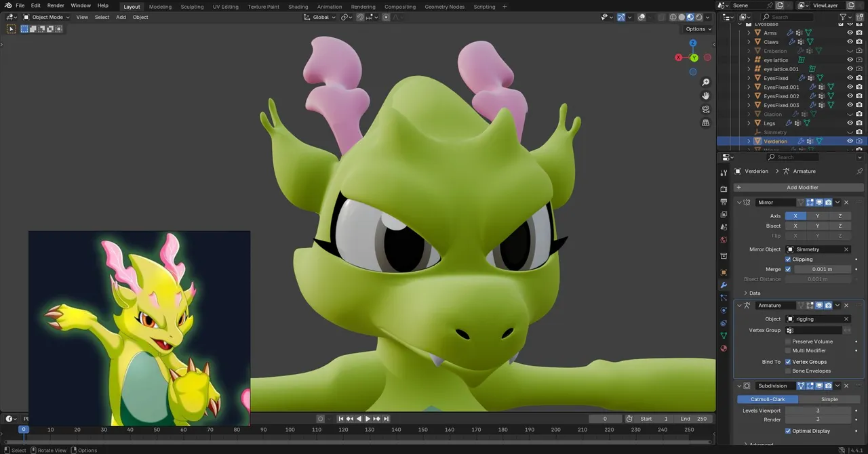Click the select box tool icon

pyautogui.click(x=11, y=28)
